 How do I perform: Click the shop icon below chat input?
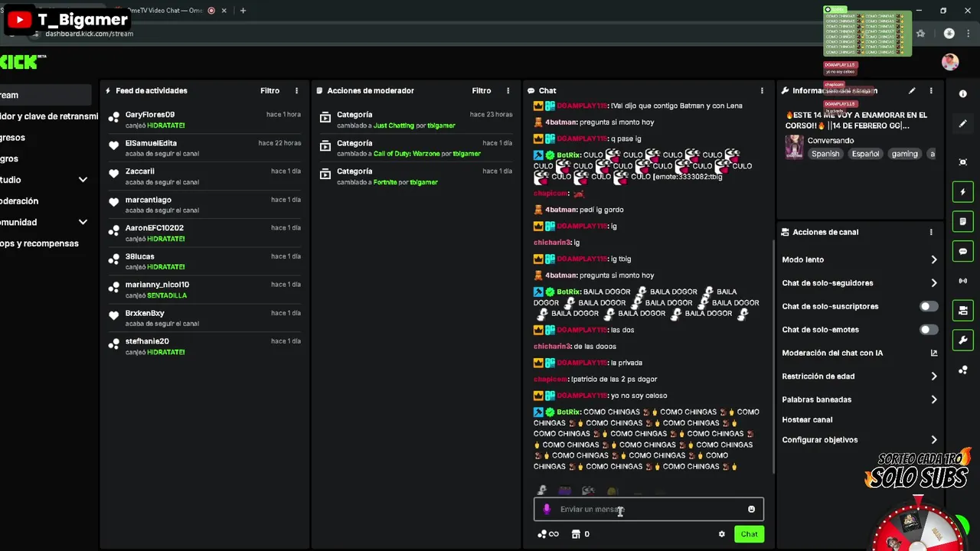[576, 534]
